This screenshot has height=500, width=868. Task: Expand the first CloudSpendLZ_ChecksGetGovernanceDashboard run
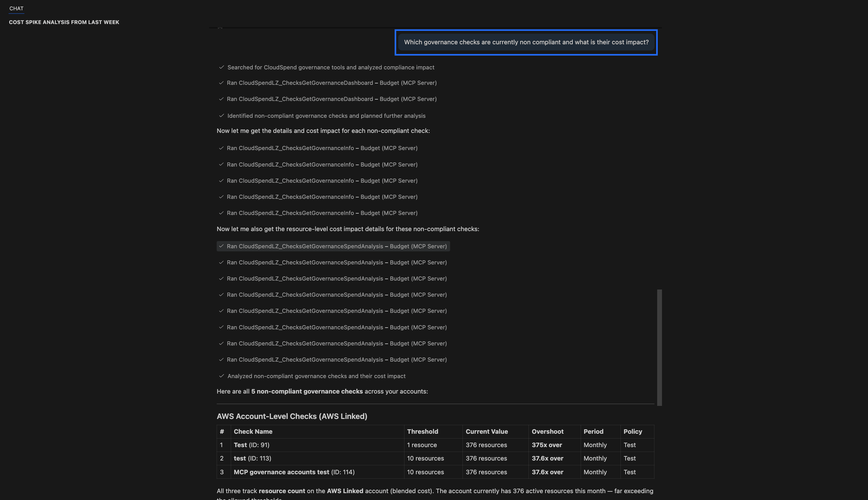(x=332, y=83)
